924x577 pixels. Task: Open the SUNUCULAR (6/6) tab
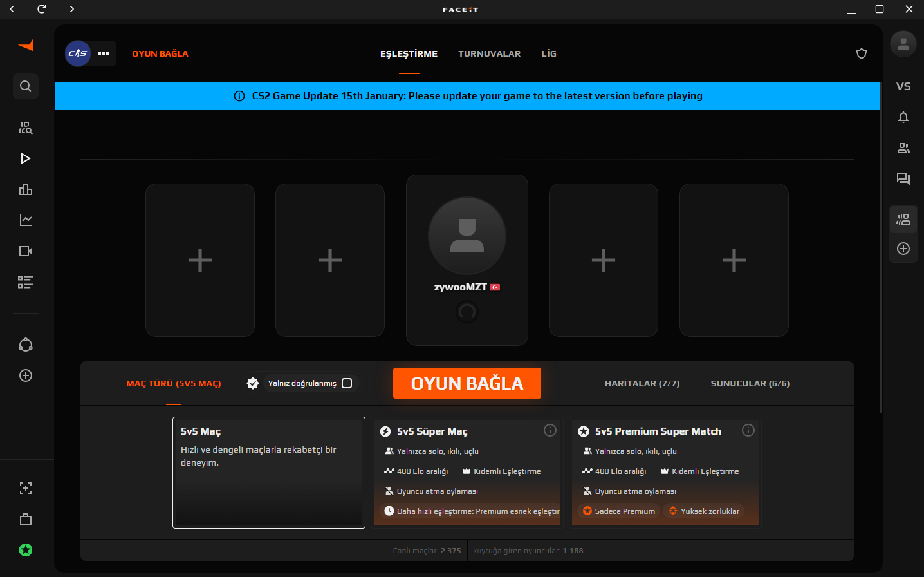point(750,384)
